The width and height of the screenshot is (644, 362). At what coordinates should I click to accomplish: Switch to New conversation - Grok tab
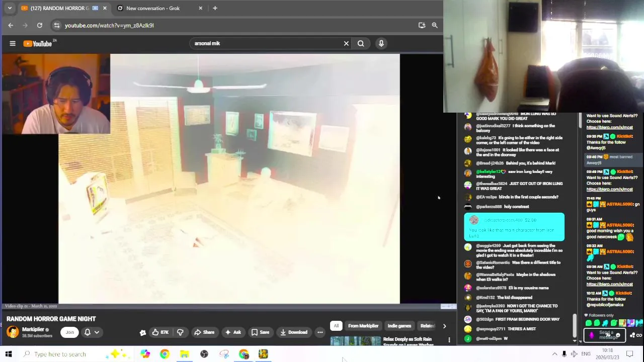pyautogui.click(x=152, y=8)
